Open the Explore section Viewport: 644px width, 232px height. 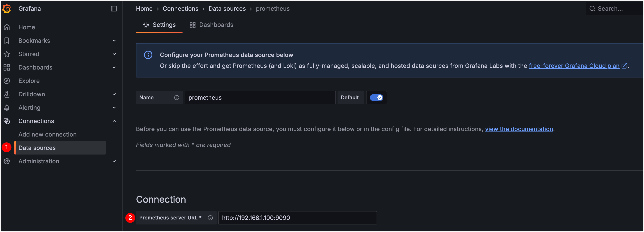click(29, 81)
